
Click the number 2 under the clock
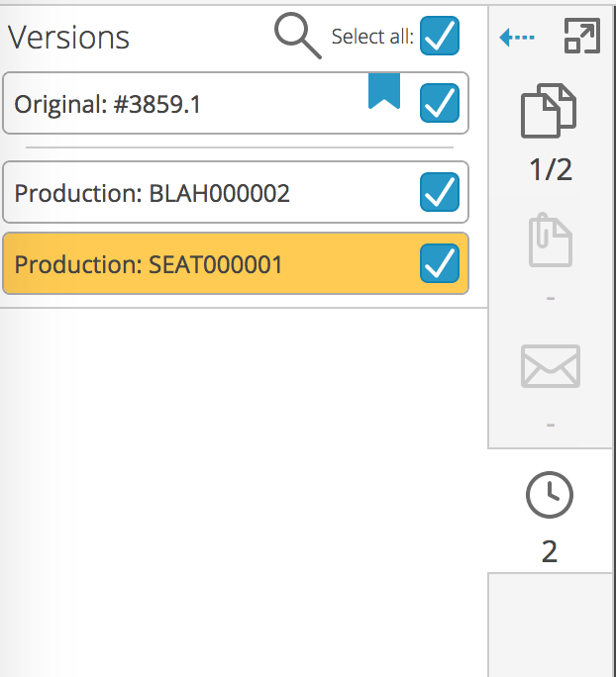[550, 551]
